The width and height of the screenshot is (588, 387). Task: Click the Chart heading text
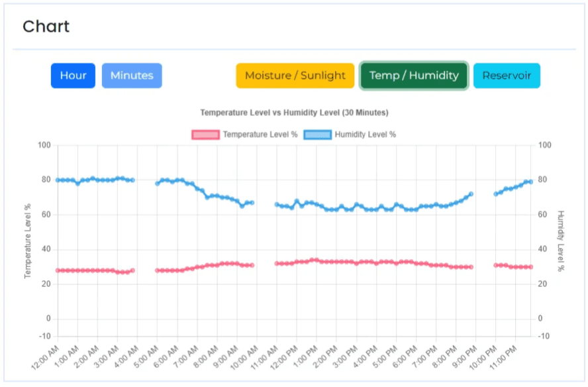pos(46,27)
